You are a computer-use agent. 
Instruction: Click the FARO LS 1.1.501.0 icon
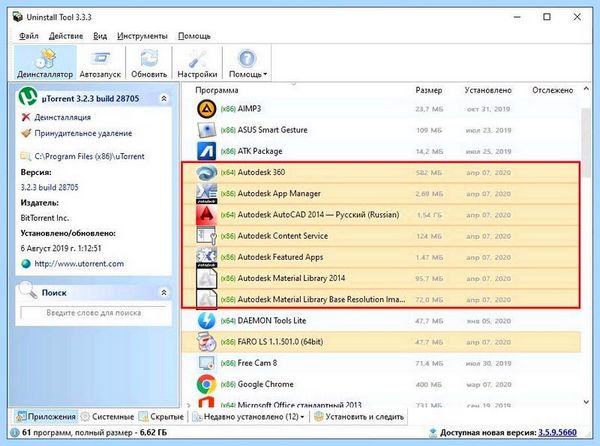click(207, 342)
